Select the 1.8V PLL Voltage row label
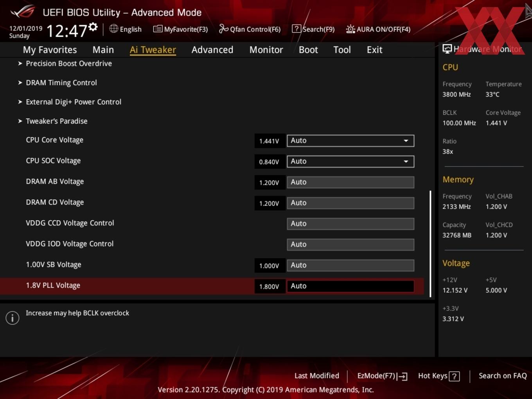This screenshot has width=532, height=399. pyautogui.click(x=53, y=286)
